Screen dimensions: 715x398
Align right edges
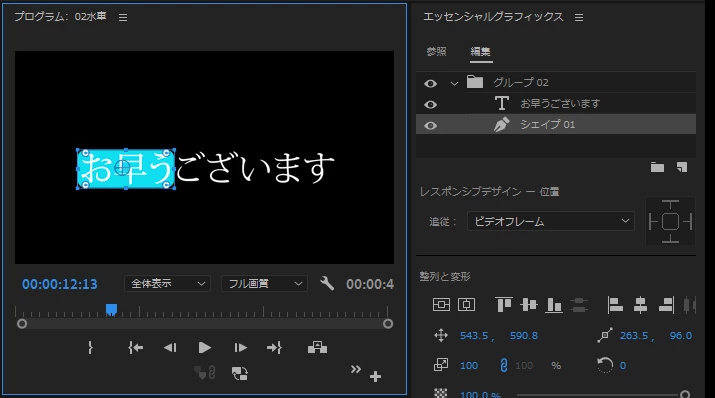click(x=666, y=305)
